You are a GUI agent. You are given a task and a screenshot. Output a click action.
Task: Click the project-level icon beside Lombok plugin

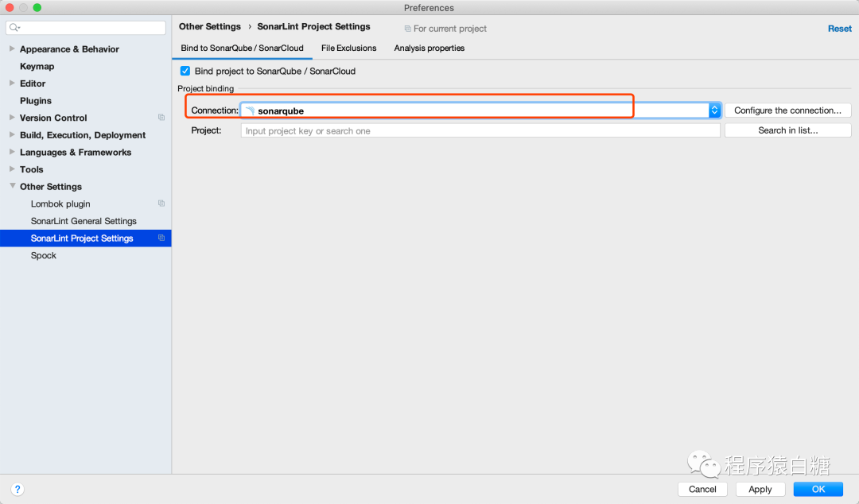161,204
